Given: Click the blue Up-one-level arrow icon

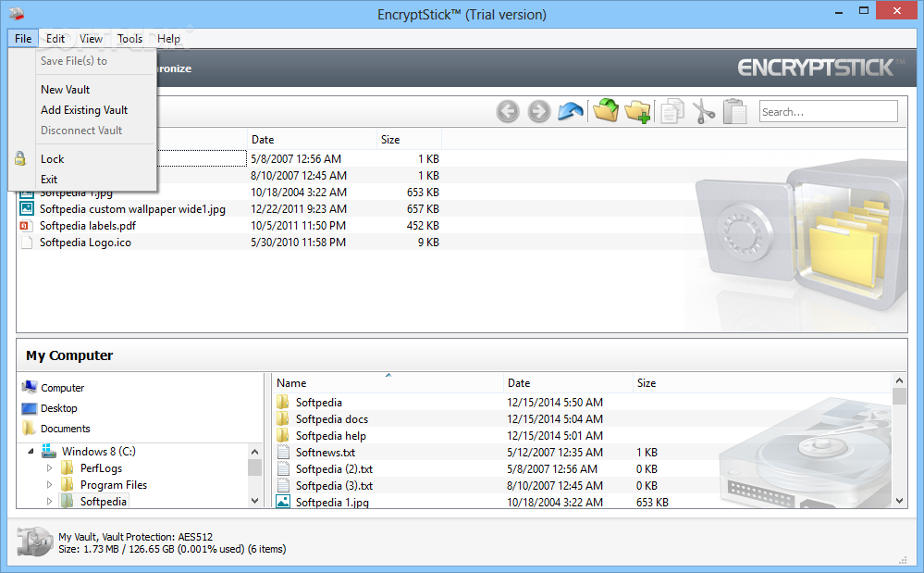Looking at the screenshot, I should coord(570,111).
